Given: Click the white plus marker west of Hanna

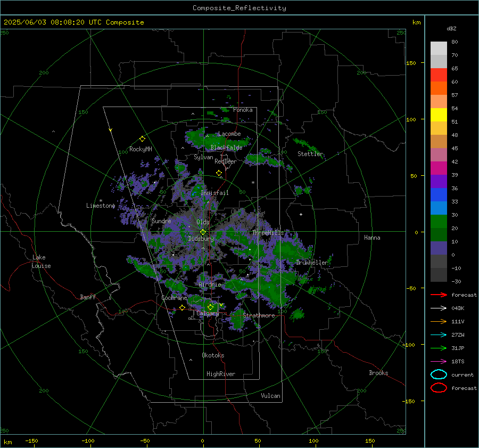Looking at the screenshot, I should pos(301,214).
